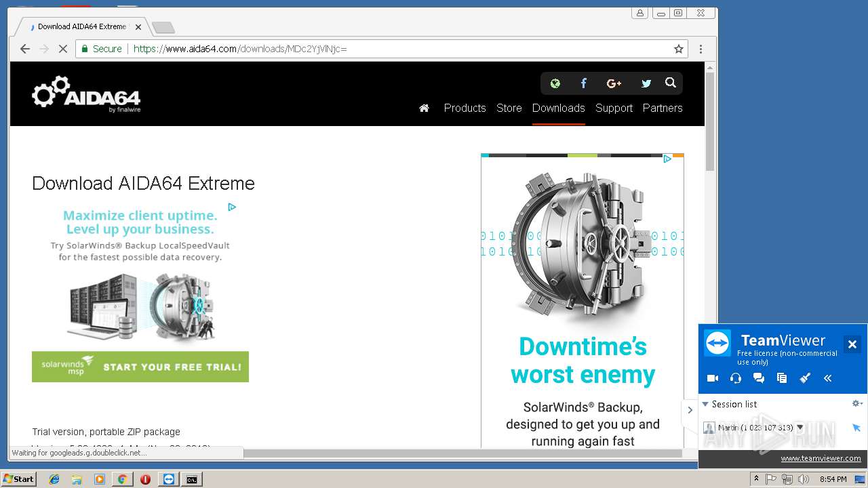Open a new browser tab
Screen dimensions: 868x488
tap(163, 27)
